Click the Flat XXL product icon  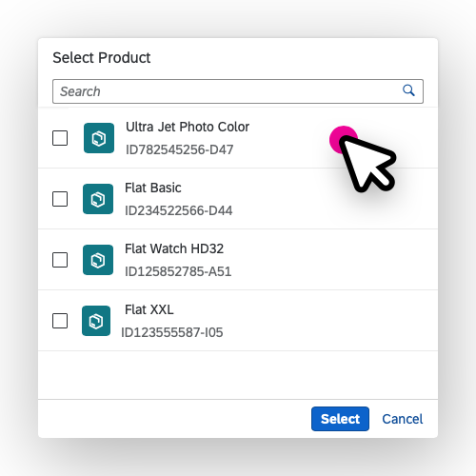(x=96, y=321)
